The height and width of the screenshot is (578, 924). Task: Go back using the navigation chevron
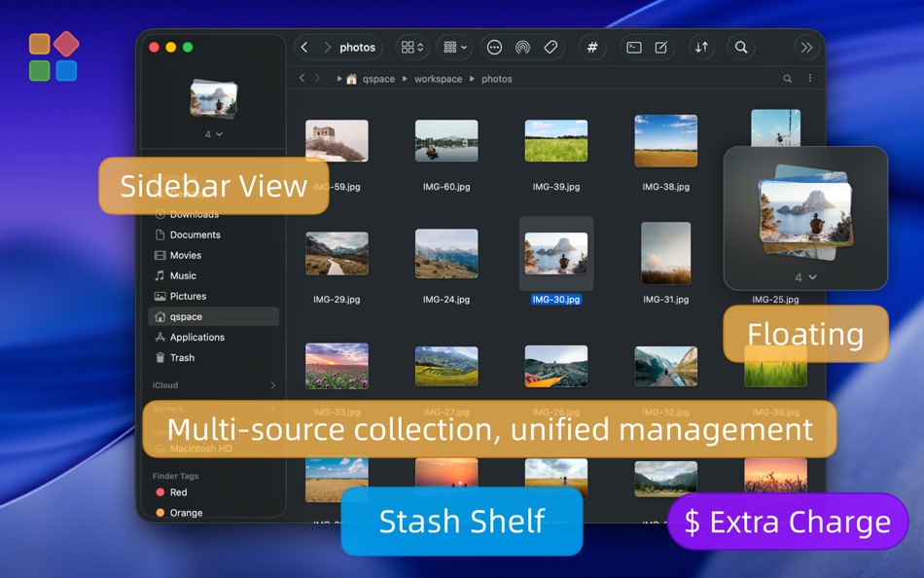(x=304, y=47)
